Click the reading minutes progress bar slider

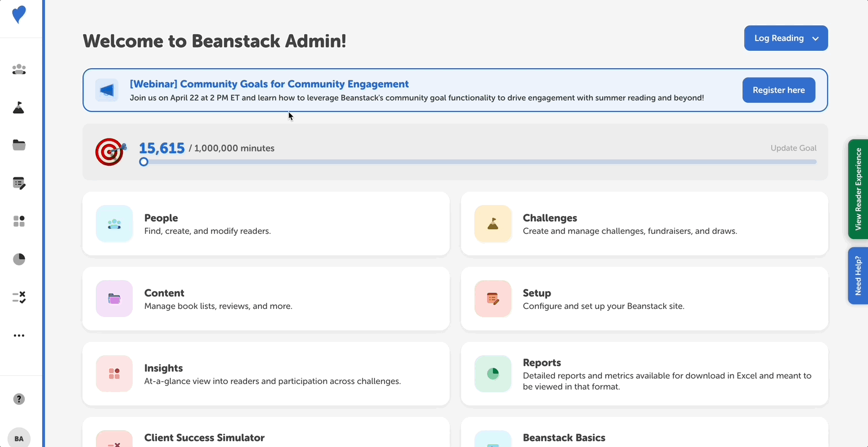[144, 162]
